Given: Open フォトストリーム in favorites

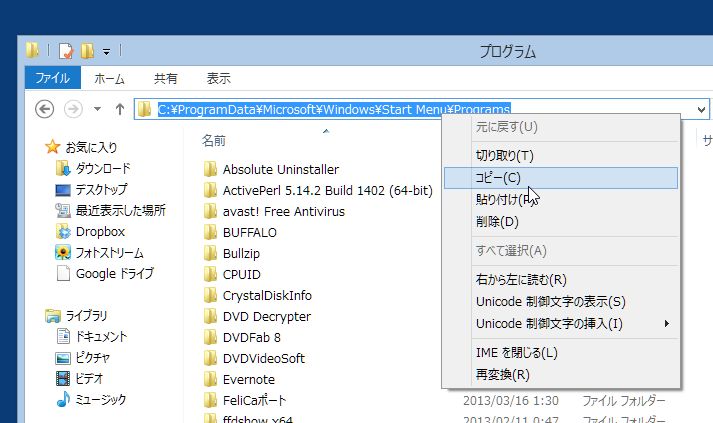Looking at the screenshot, I should click(109, 252).
